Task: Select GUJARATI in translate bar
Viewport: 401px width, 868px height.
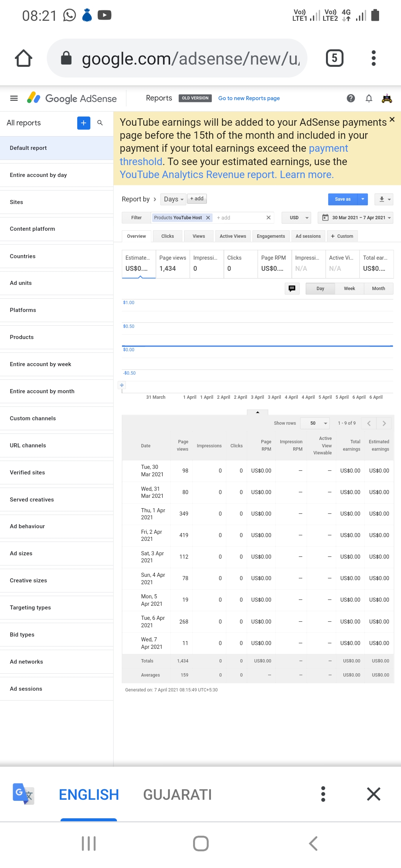Action: pyautogui.click(x=177, y=795)
